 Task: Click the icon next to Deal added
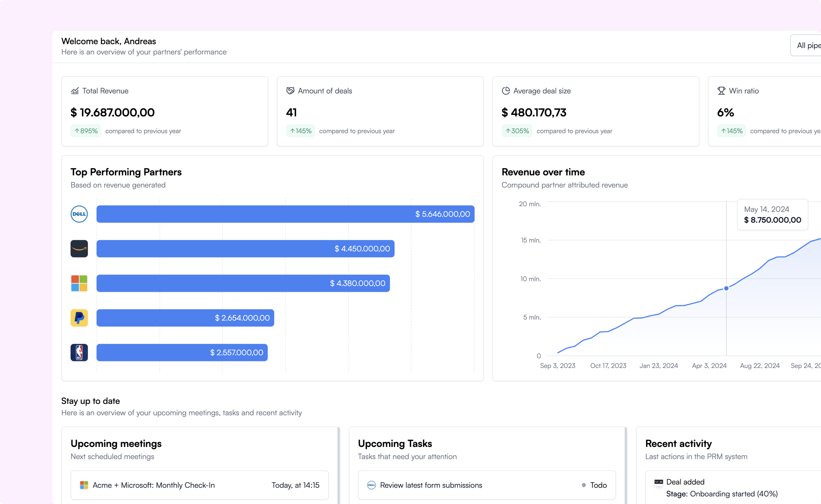tap(659, 482)
